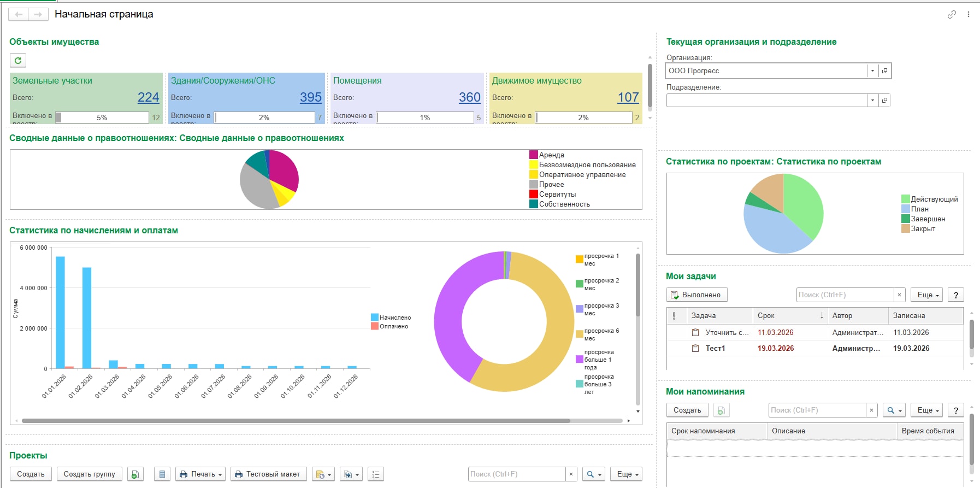Open the 360 Помещения total link
This screenshot has width=980, height=488.
click(x=470, y=97)
